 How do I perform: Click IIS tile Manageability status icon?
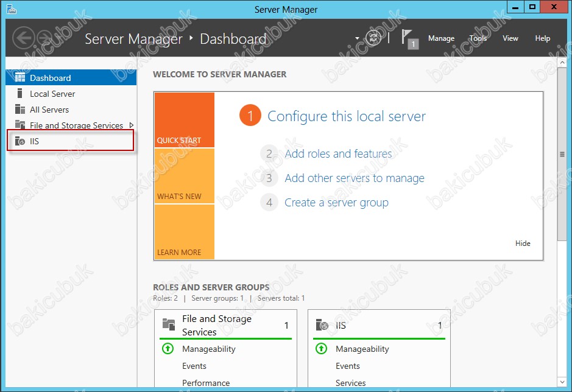[322, 349]
